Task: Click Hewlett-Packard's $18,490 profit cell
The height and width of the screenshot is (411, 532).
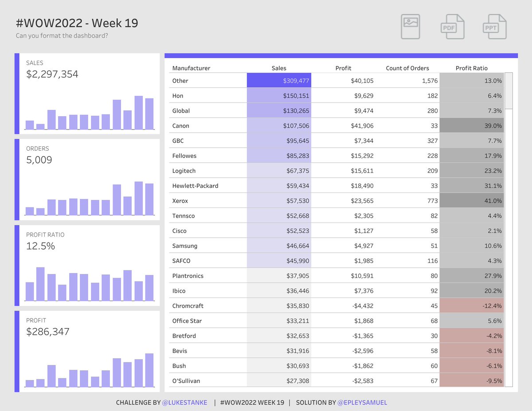Action: coord(343,186)
